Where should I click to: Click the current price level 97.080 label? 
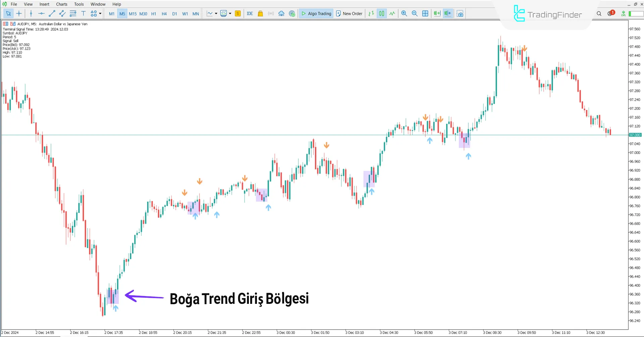pos(636,135)
